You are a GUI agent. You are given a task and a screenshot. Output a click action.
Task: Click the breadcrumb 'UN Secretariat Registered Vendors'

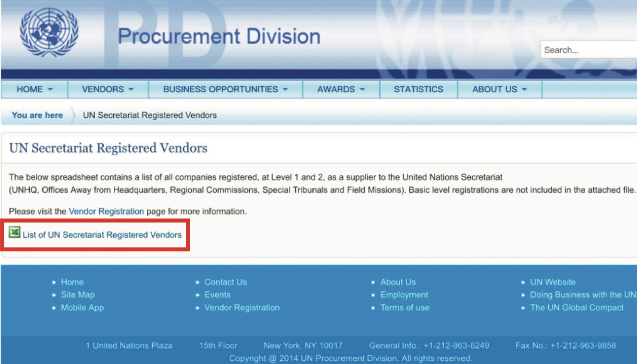150,115
